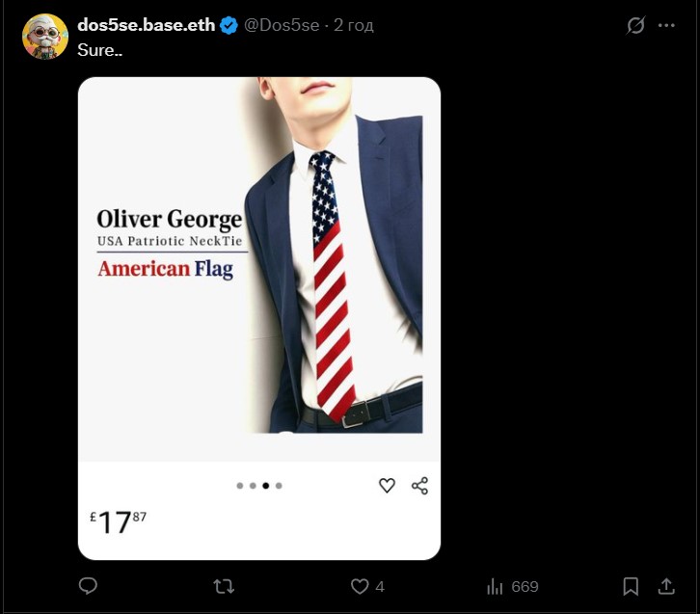
Task: Open the Grok explain icon
Action: point(635,26)
